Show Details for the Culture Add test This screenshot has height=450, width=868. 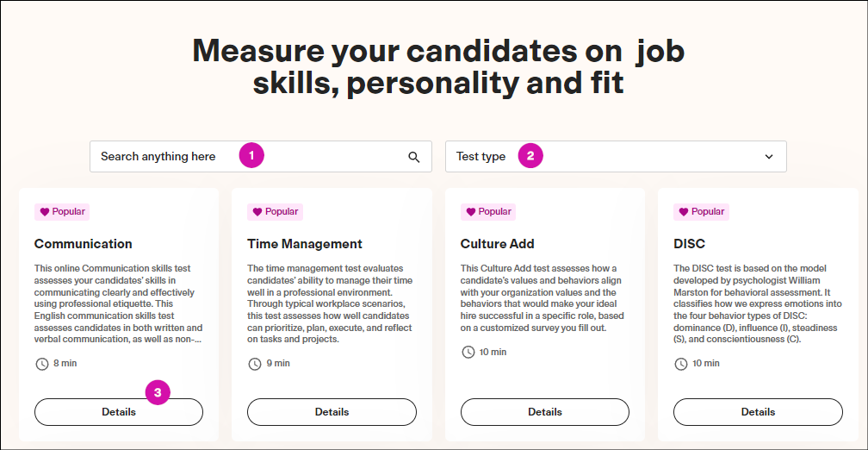[x=545, y=412]
